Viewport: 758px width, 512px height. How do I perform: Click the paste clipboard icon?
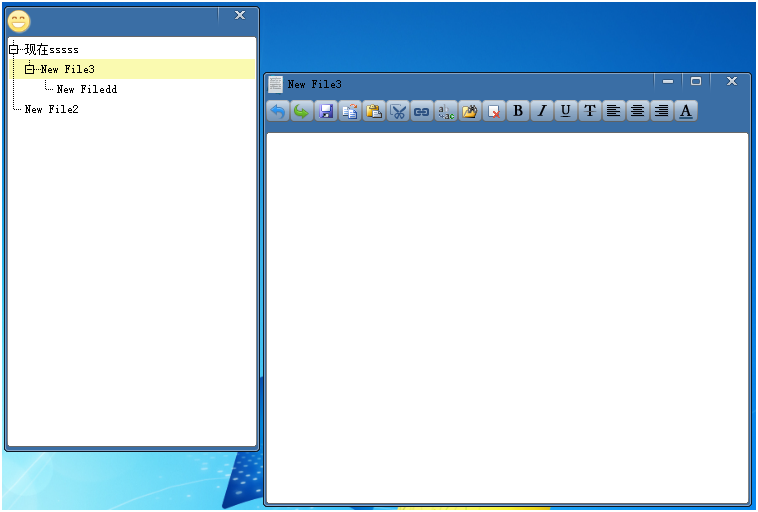374,111
